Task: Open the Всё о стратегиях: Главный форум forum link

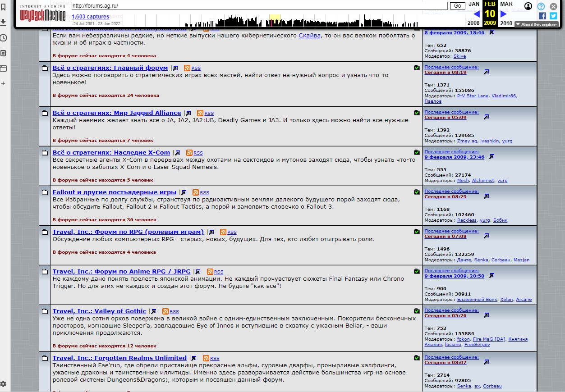Action: click(x=110, y=68)
